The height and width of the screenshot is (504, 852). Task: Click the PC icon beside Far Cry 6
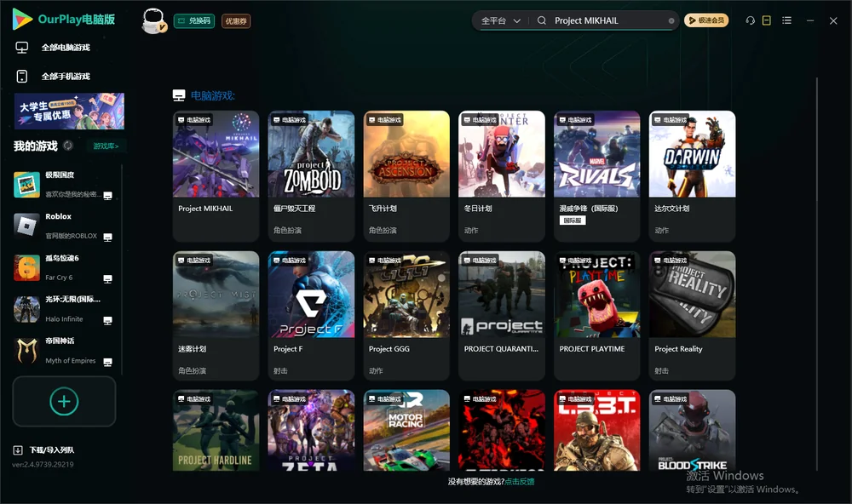click(107, 279)
